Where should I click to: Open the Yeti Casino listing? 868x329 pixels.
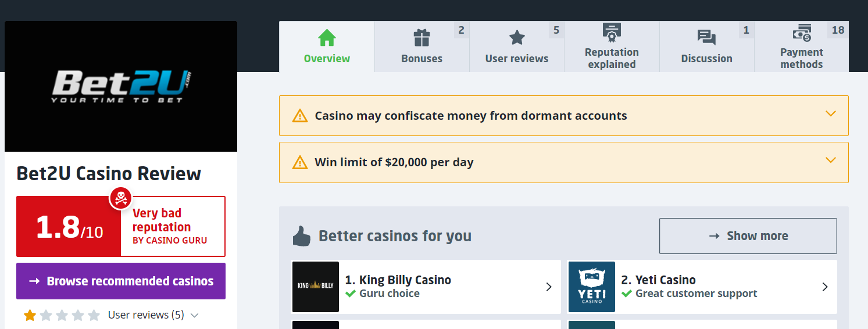tap(702, 287)
